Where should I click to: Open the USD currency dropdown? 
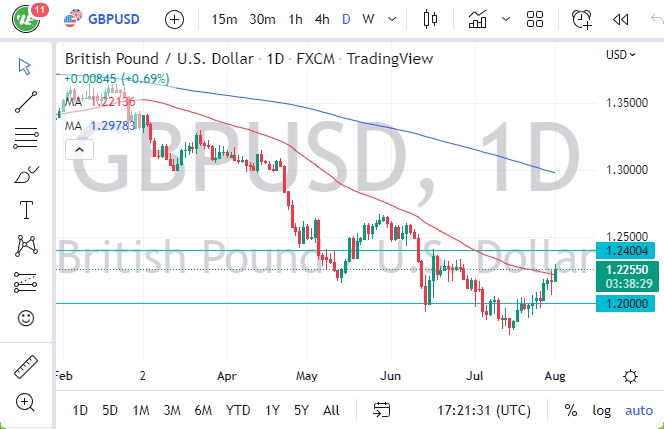pyautogui.click(x=620, y=55)
